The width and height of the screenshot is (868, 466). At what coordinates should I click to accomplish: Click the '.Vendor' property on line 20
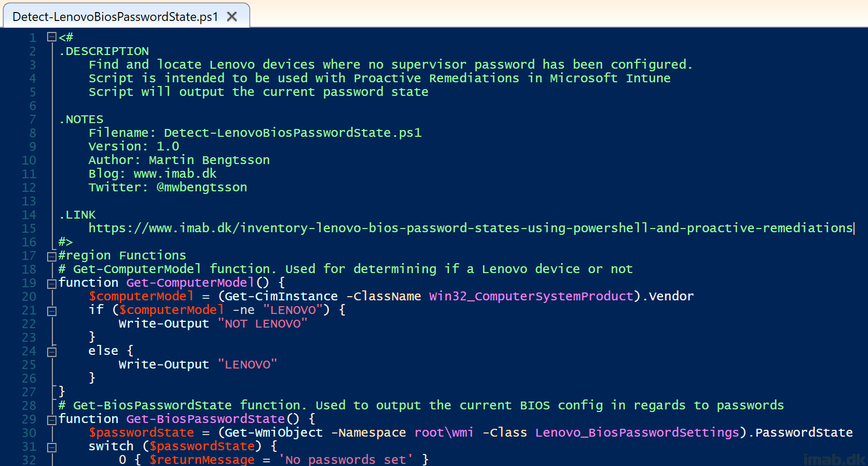(667, 296)
